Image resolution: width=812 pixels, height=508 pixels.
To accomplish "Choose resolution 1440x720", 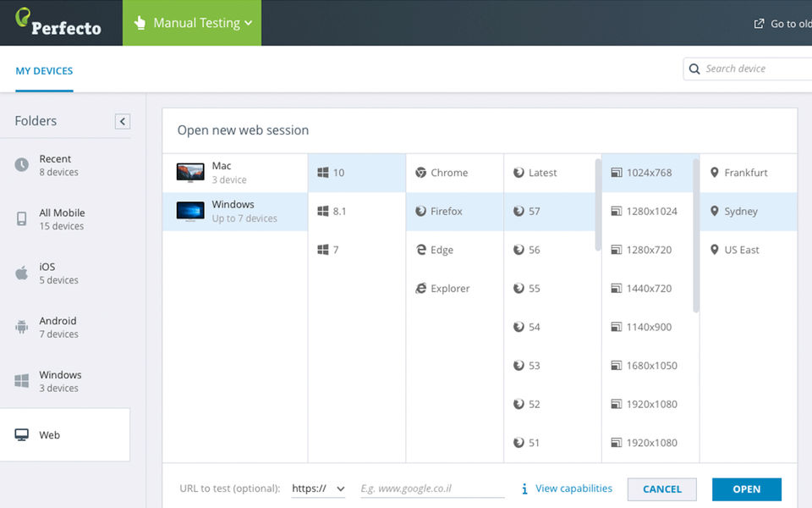I will tap(647, 288).
